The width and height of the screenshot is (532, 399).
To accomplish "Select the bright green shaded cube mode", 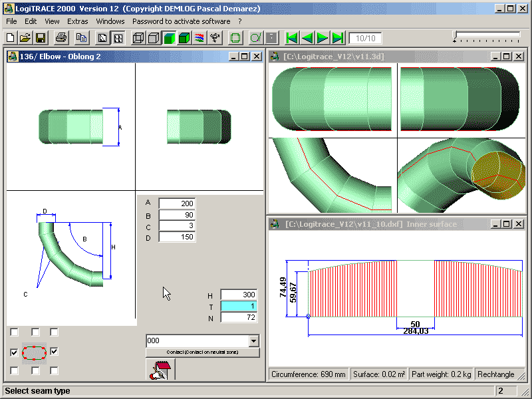I will tap(169, 38).
